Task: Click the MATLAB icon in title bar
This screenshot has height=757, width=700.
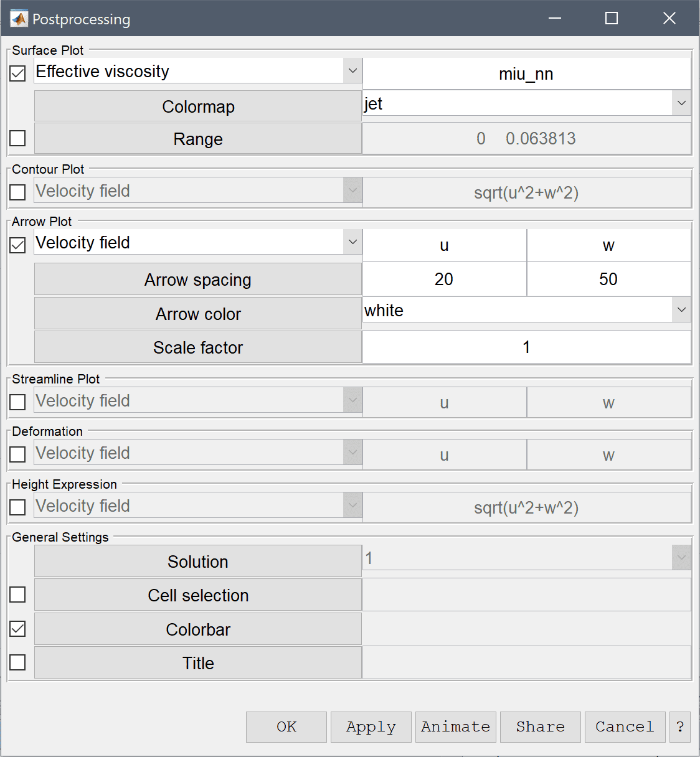Action: pyautogui.click(x=19, y=19)
